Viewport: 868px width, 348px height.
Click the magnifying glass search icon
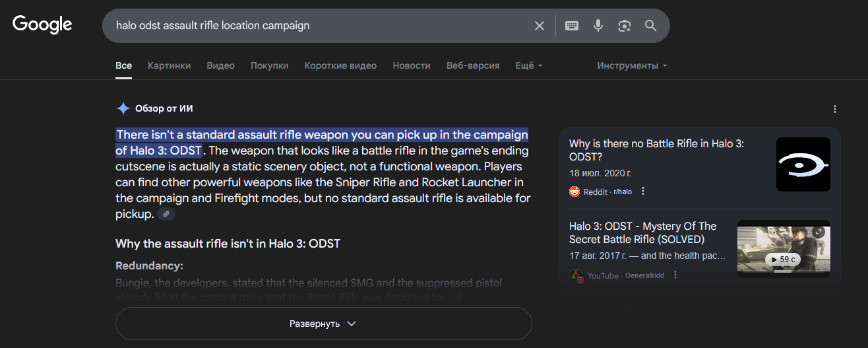pyautogui.click(x=651, y=26)
